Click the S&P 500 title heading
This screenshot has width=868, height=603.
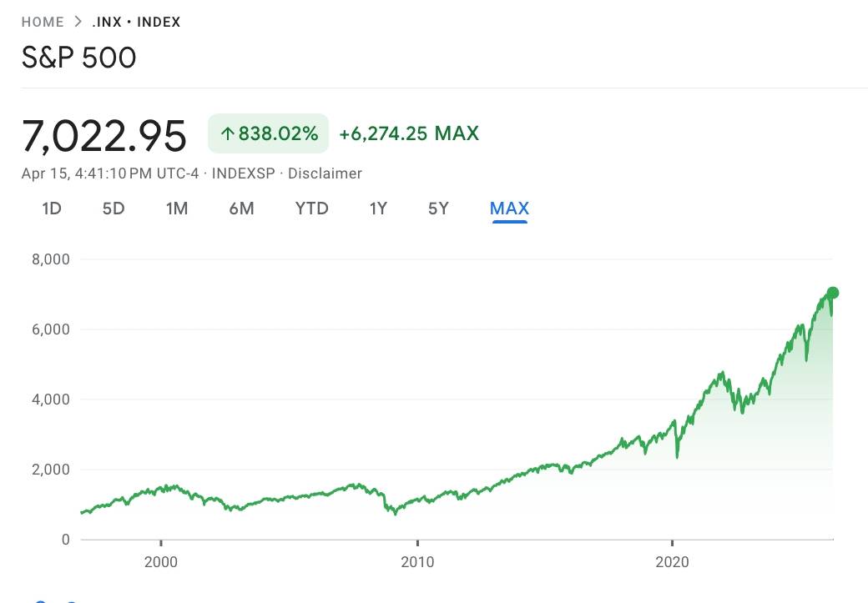pos(79,58)
